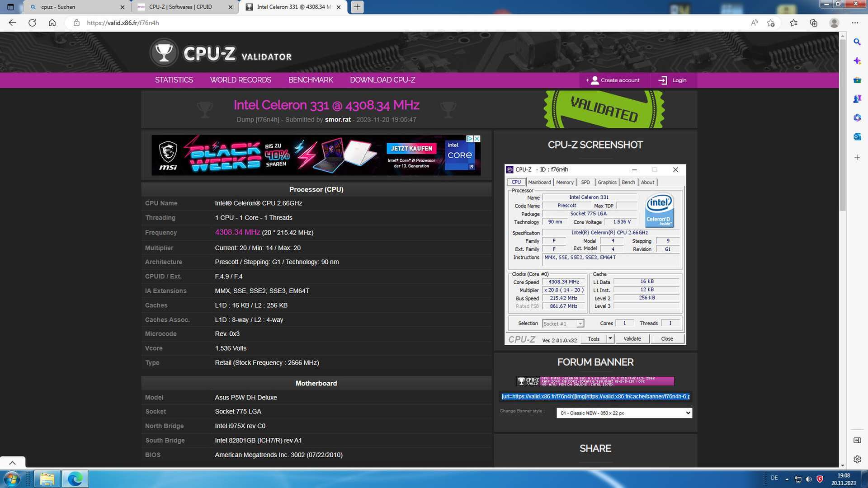Click the page vertical scrollbar thumb
868x488 pixels.
842,125
